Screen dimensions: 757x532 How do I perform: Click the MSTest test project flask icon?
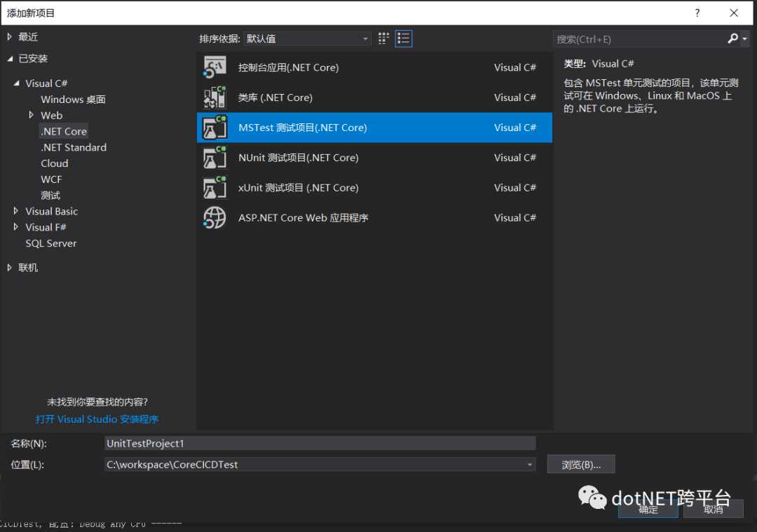click(215, 128)
